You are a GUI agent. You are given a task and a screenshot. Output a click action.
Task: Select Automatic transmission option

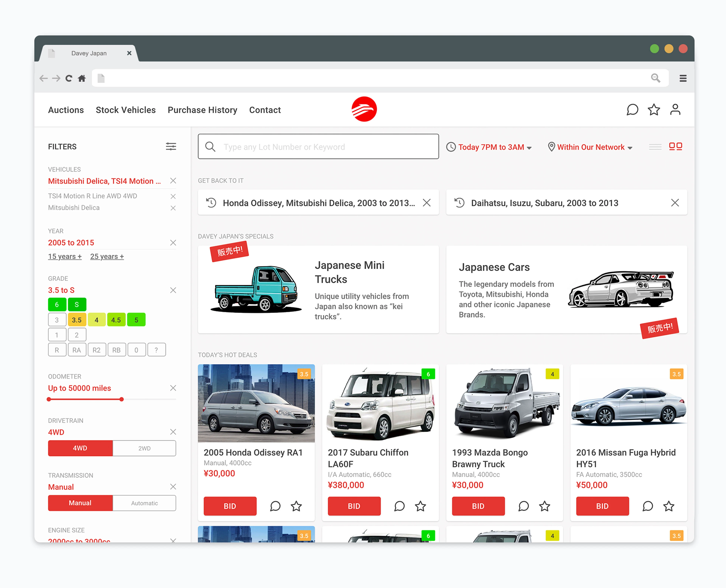144,503
